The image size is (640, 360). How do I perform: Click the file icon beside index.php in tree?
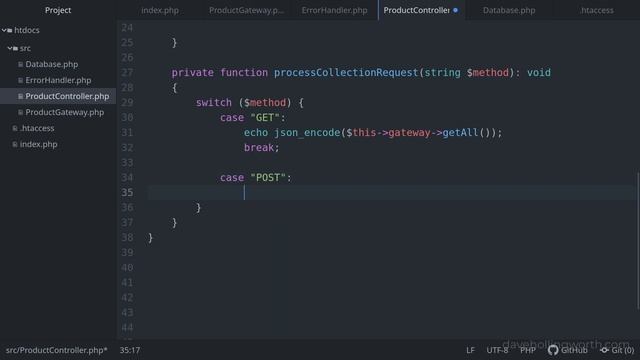click(15, 144)
